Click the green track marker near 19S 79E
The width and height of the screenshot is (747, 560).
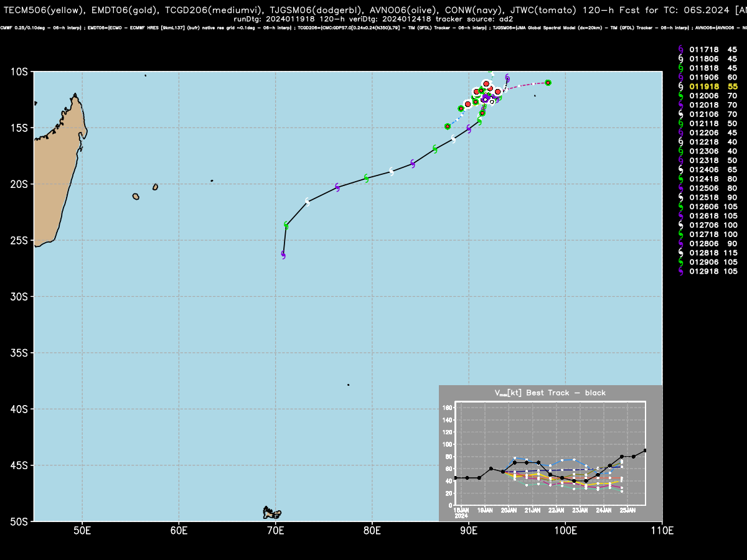[x=367, y=178]
